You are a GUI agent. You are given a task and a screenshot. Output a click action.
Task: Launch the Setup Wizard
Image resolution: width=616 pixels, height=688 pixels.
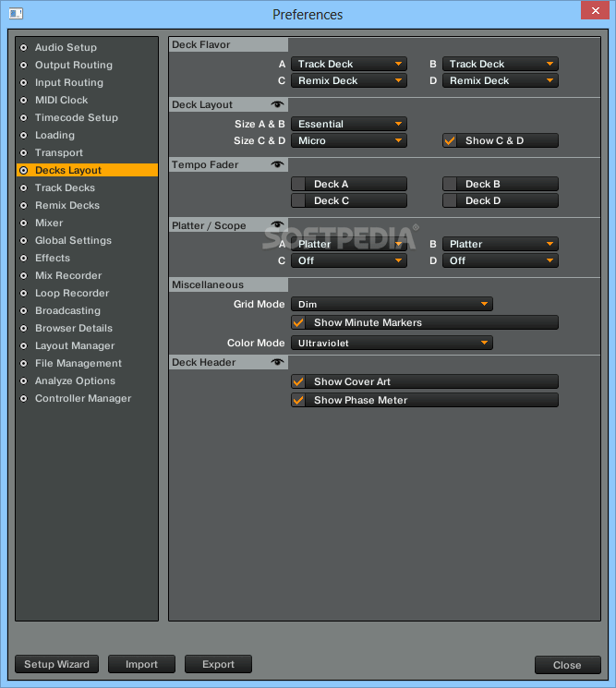56,664
